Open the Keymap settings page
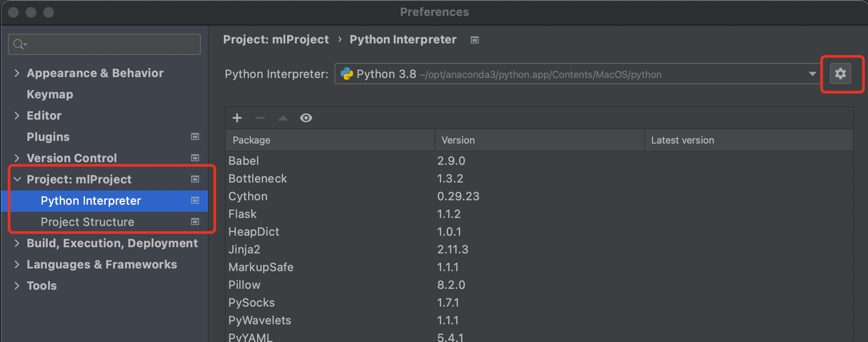Screen dimensions: 868x342 coord(50,94)
